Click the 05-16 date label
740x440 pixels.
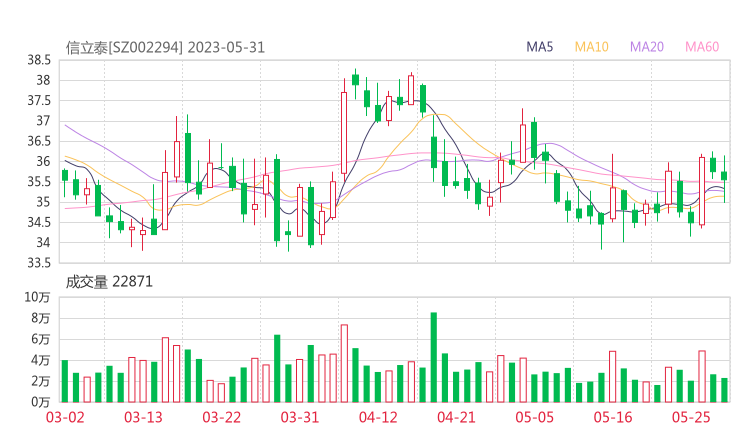click(x=613, y=417)
